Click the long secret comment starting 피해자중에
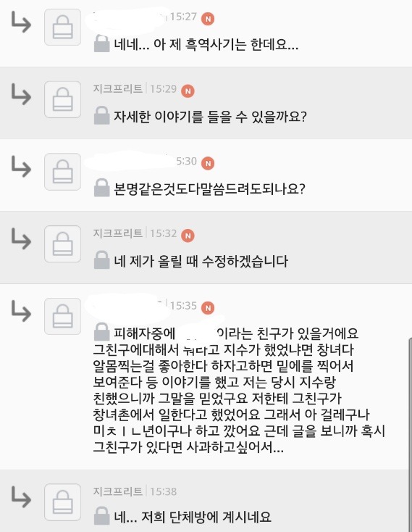 click(239, 390)
